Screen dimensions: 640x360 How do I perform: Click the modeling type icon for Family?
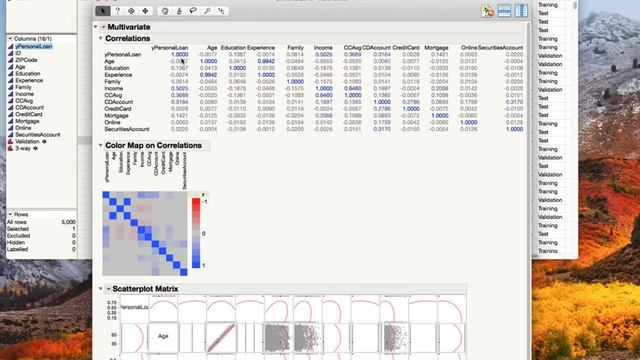tap(11, 87)
